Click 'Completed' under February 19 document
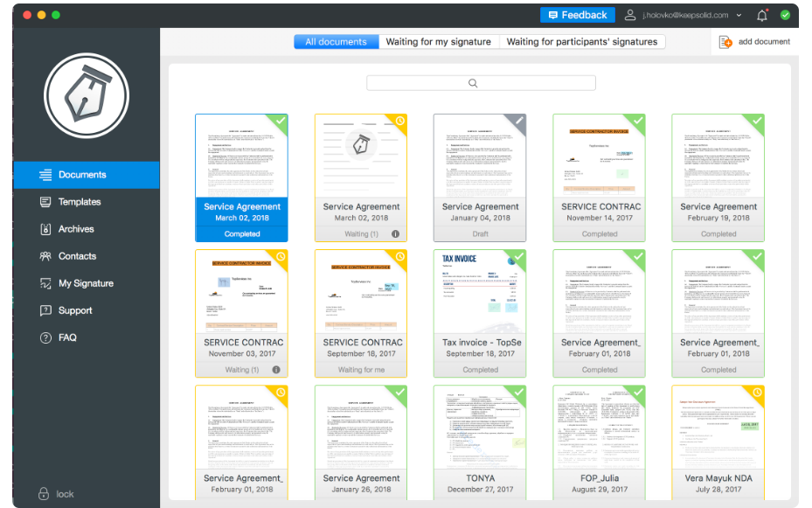This screenshot has height=508, width=812. tap(718, 234)
